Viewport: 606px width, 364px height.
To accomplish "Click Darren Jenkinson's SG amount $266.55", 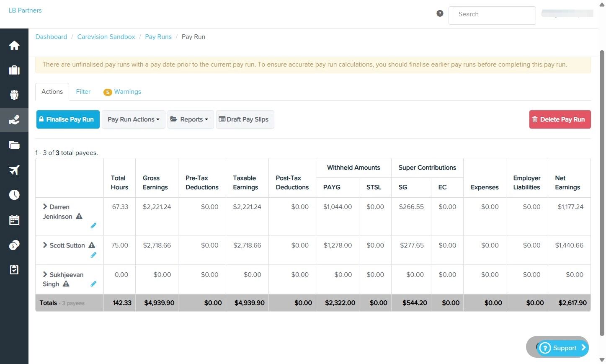I will 411,207.
